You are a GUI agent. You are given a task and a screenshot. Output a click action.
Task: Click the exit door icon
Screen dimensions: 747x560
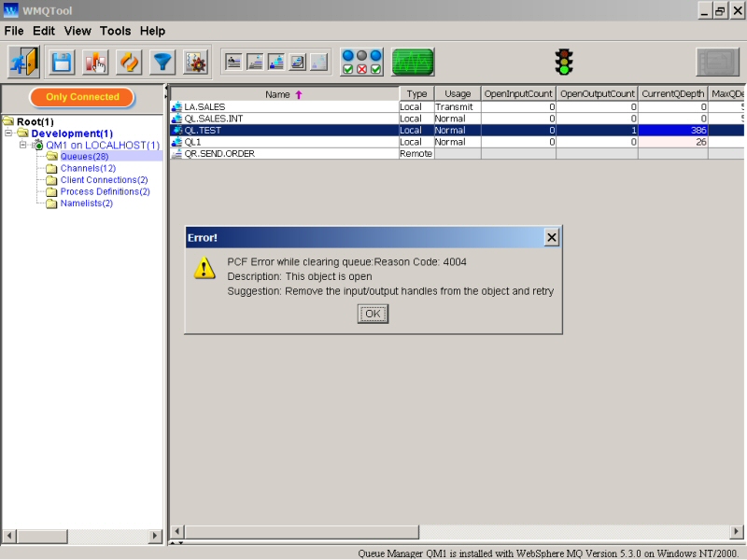tap(23, 62)
